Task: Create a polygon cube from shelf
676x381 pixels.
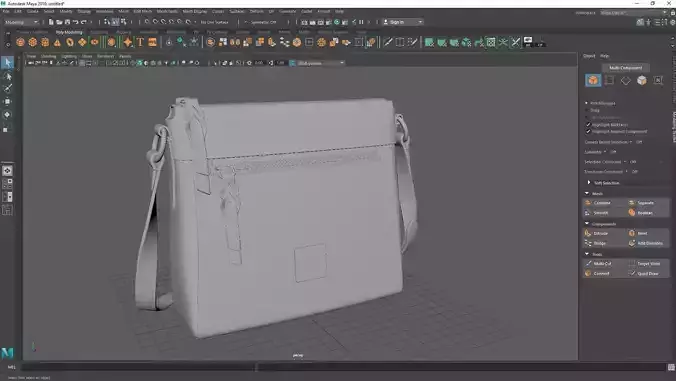Action: click(x=33, y=42)
